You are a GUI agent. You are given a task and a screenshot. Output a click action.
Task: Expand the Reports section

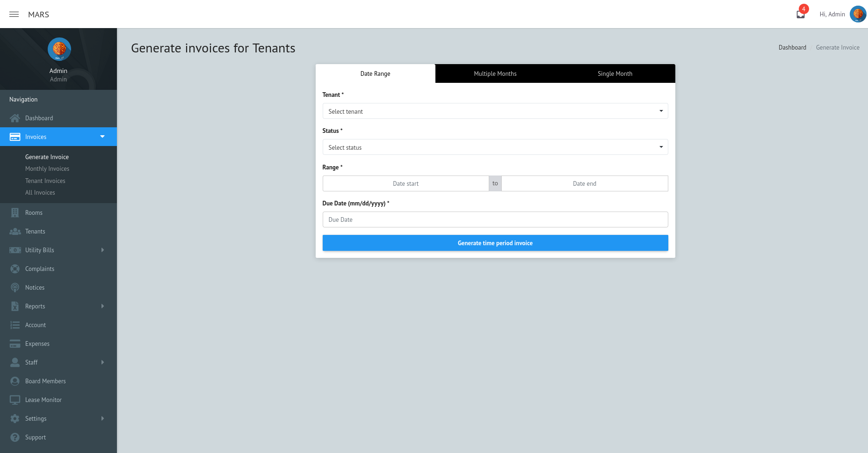[x=102, y=306]
